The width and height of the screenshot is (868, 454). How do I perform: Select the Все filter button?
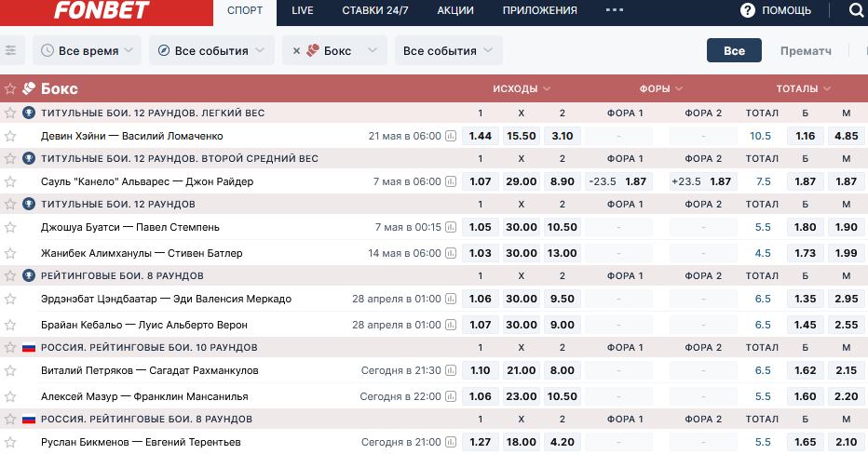pos(734,50)
